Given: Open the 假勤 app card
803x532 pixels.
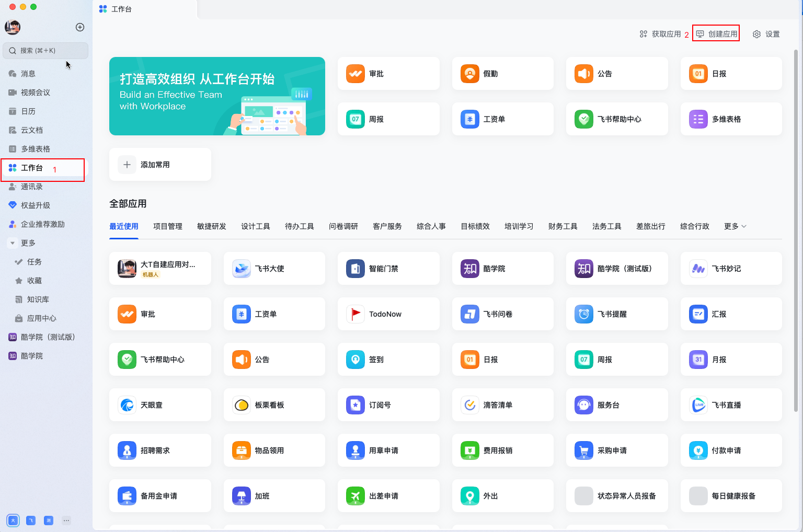Looking at the screenshot, I should click(x=502, y=74).
